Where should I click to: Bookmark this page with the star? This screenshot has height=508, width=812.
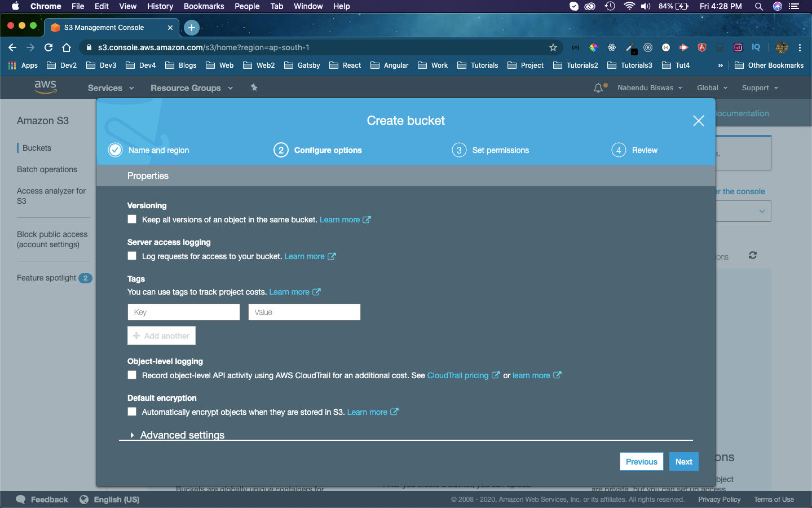(553, 47)
